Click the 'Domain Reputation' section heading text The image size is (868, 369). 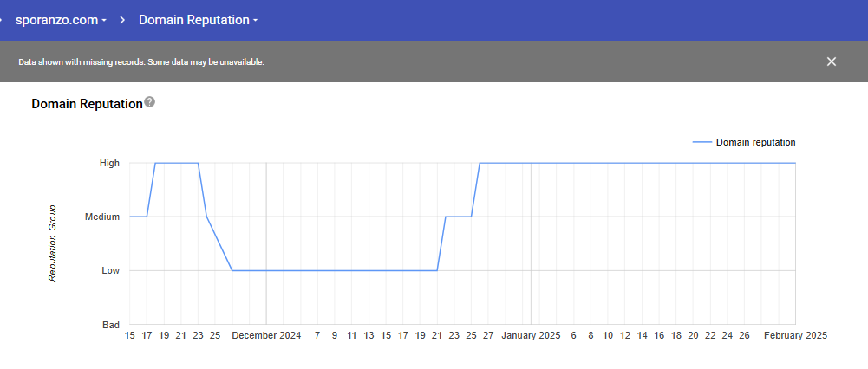coord(87,104)
